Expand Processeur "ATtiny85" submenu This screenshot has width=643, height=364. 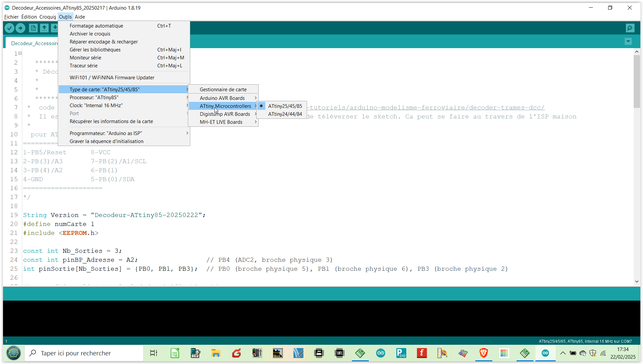[124, 98]
